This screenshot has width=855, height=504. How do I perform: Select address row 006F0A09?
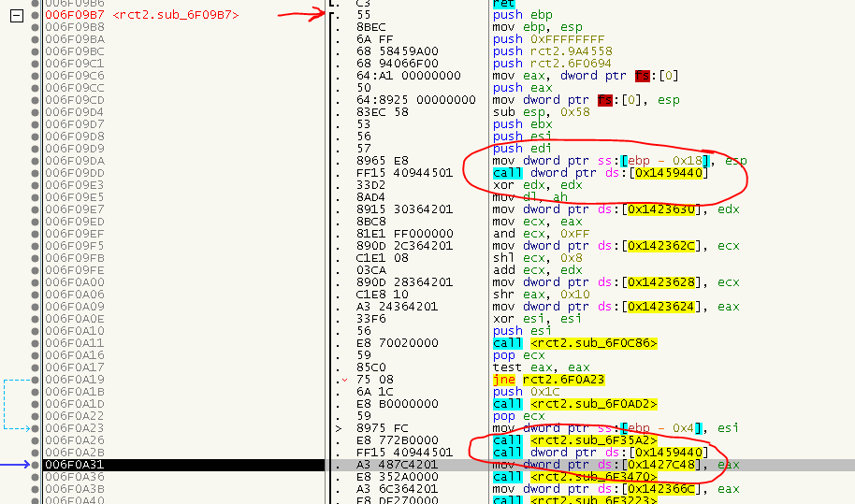pyautogui.click(x=75, y=307)
